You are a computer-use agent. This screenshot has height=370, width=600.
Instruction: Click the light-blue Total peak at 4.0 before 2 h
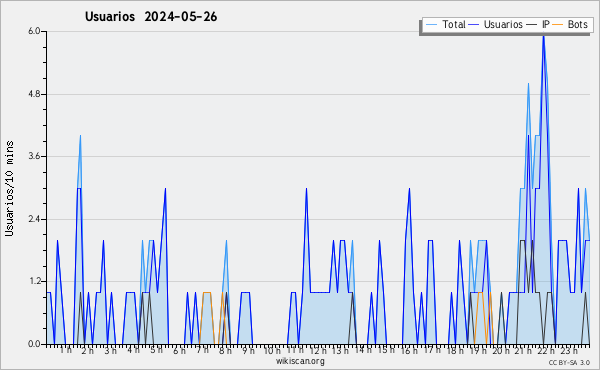[x=80, y=137]
